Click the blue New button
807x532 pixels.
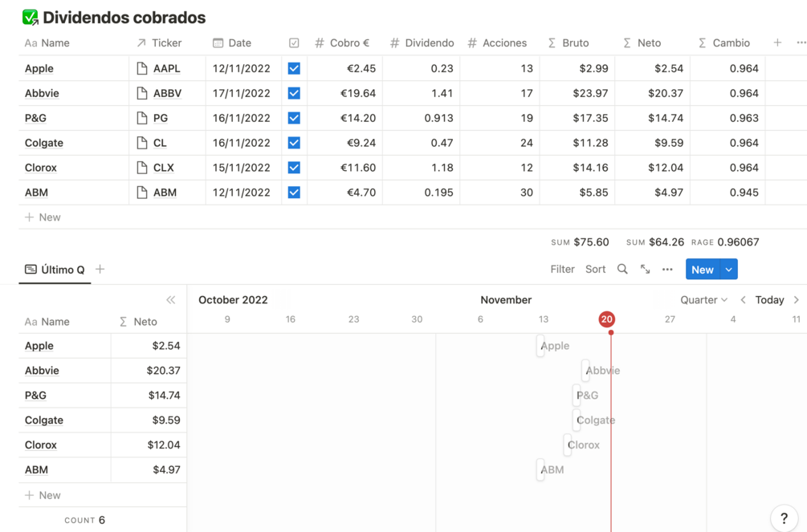[x=703, y=269]
